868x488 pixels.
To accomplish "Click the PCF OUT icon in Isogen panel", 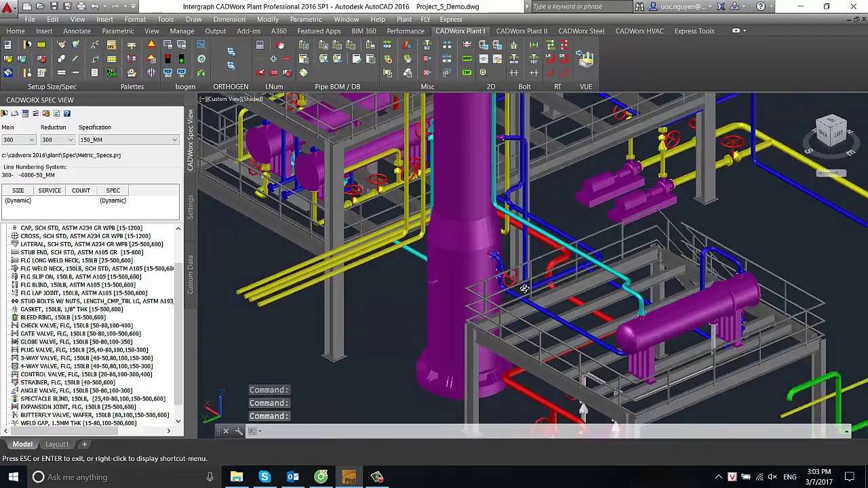I will point(167,73).
